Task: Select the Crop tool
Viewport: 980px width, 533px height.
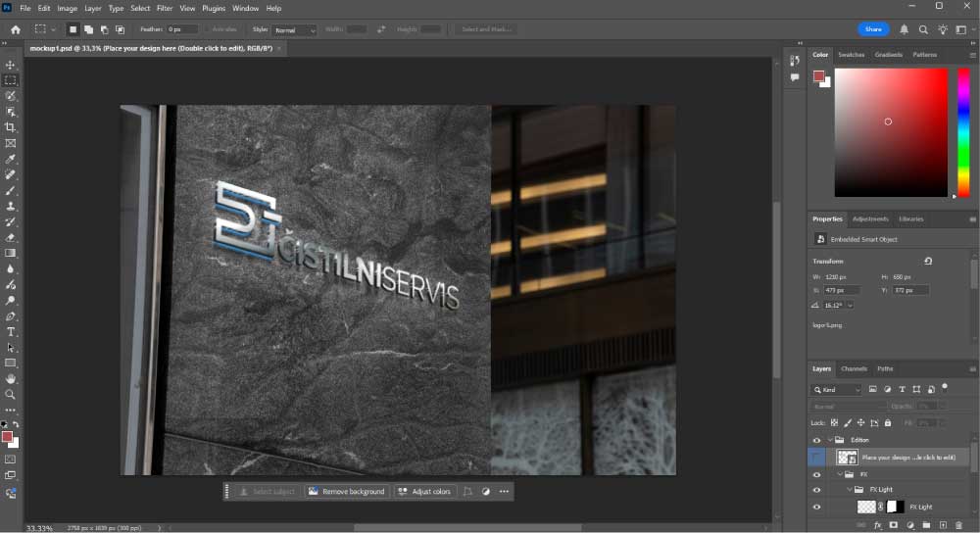Action: 11,127
